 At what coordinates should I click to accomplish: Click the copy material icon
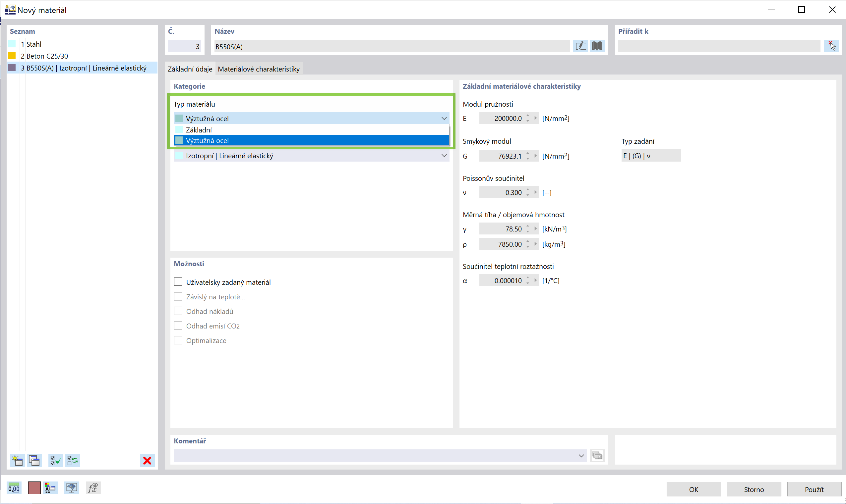(x=34, y=461)
